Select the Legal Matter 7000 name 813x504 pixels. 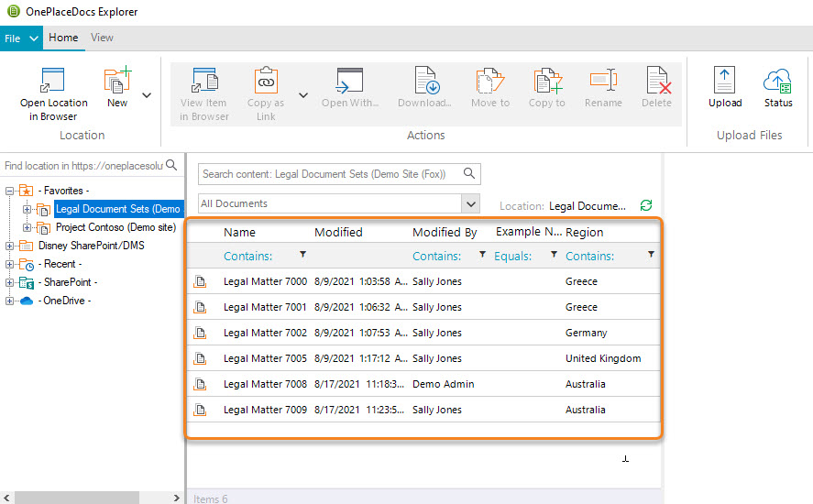click(265, 281)
